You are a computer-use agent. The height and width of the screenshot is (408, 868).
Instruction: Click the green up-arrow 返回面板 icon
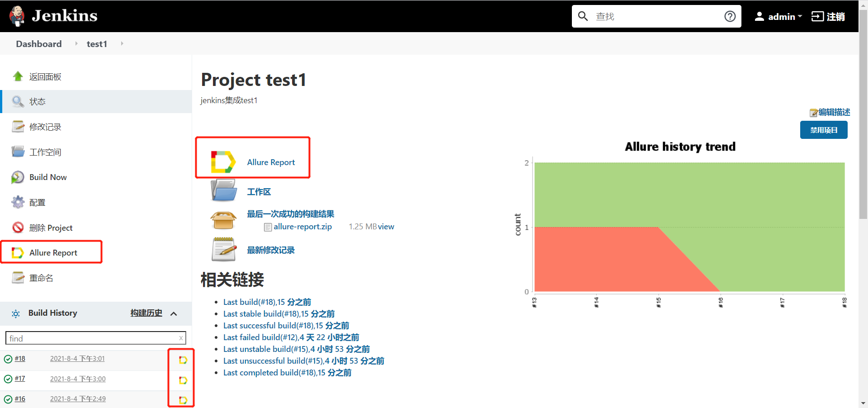click(18, 76)
